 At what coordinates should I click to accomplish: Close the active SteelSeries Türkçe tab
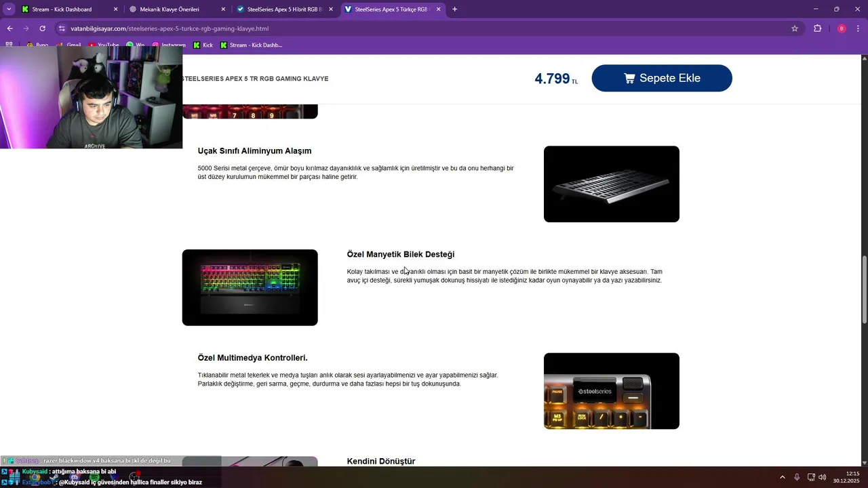coord(438,9)
